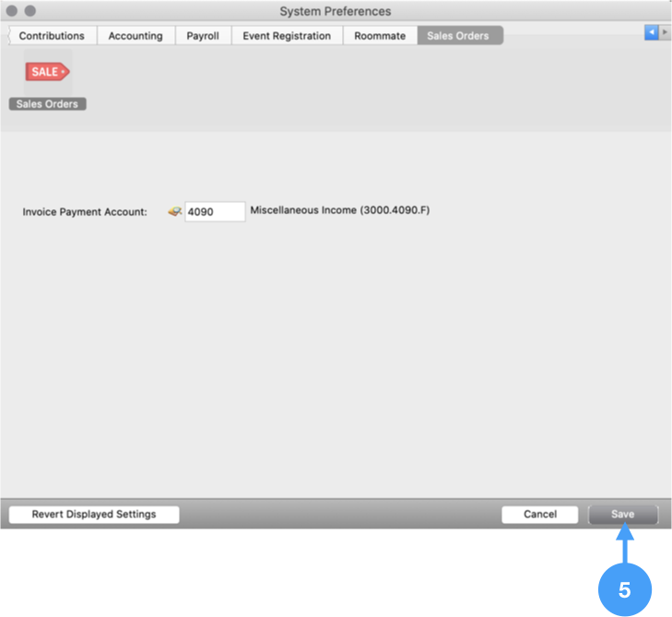Click the red SALE tag icon
Screen dimensions: 672x617
pos(48,72)
